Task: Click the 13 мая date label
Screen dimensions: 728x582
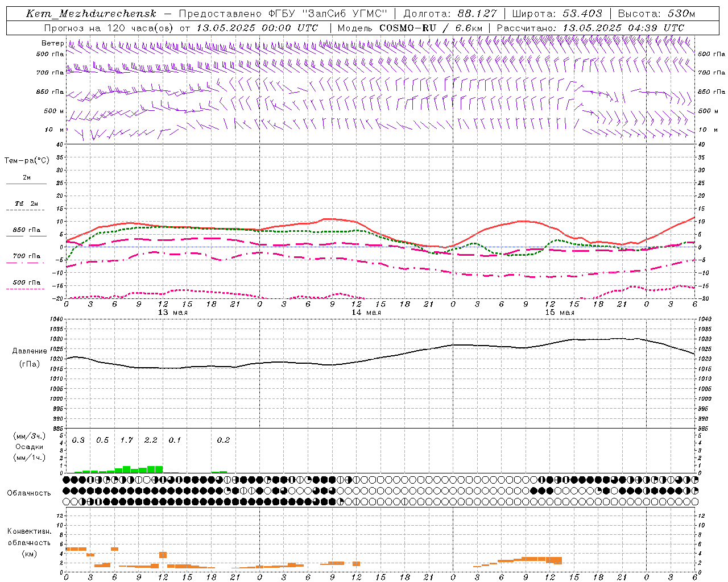Action: coord(173,312)
